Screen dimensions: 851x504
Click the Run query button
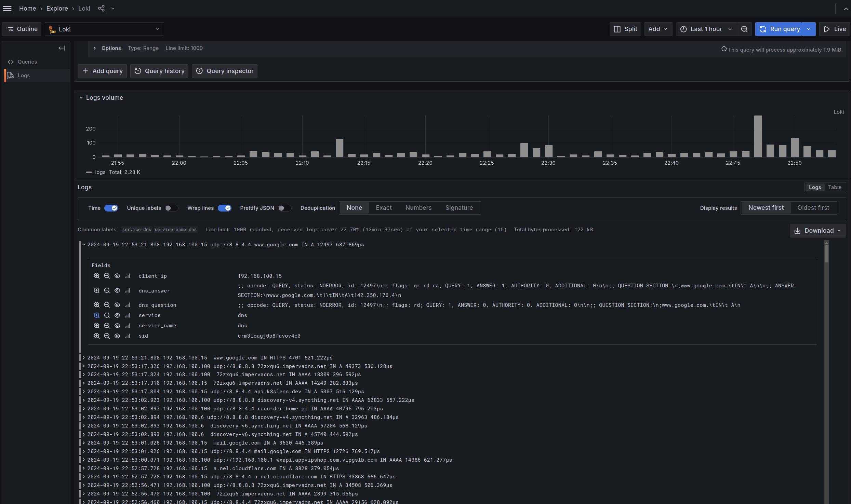(x=780, y=29)
